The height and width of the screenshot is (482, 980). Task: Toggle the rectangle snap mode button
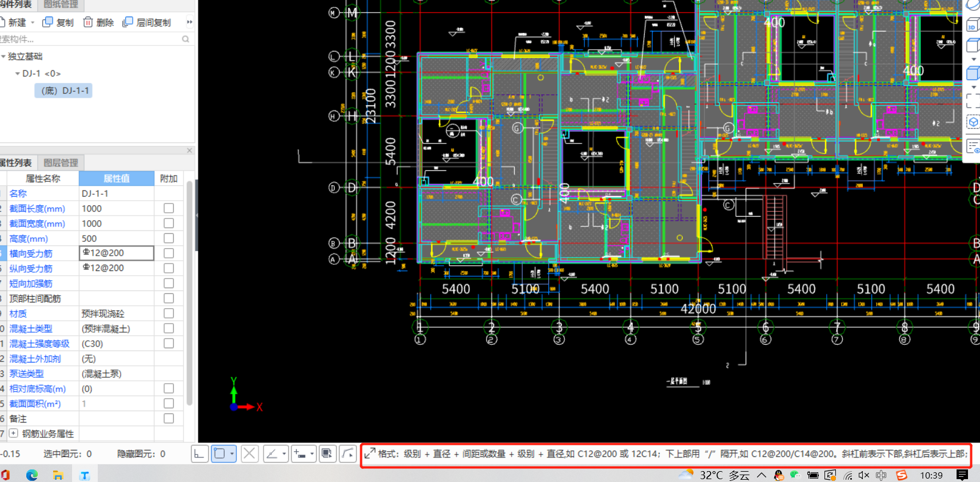tap(219, 454)
